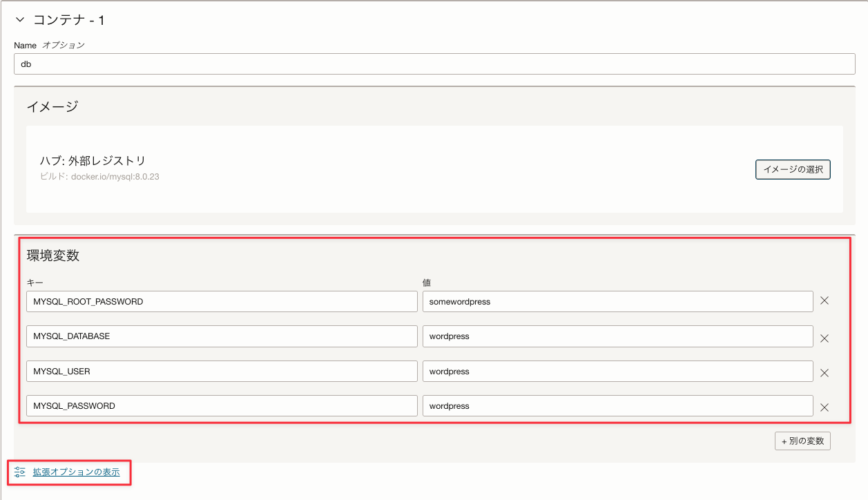Image resolution: width=868 pixels, height=500 pixels.
Task: Delete the MYSQL_PASSWORD row using X icon
Action: tap(824, 407)
